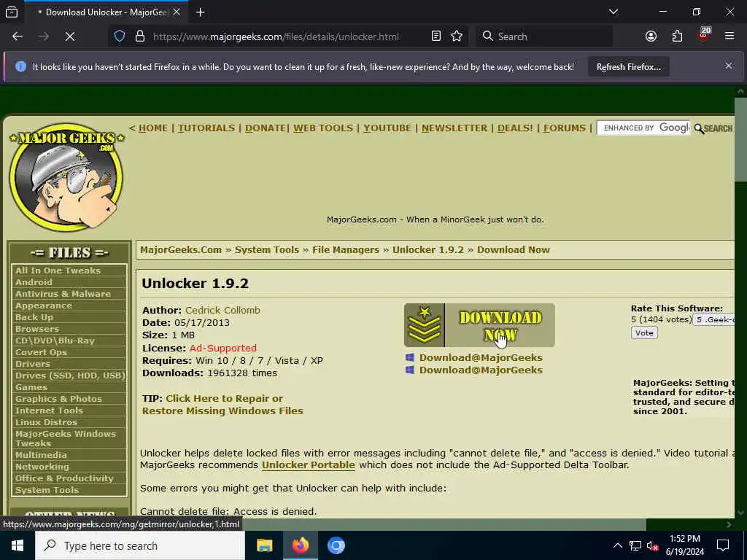Click the HOME navigation link
747x560 pixels.
[x=153, y=128]
